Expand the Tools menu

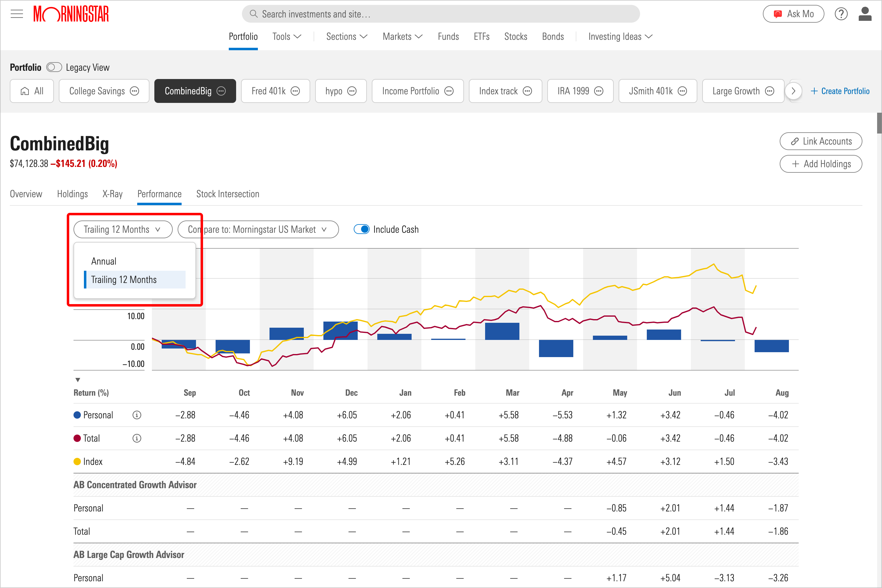[287, 37]
